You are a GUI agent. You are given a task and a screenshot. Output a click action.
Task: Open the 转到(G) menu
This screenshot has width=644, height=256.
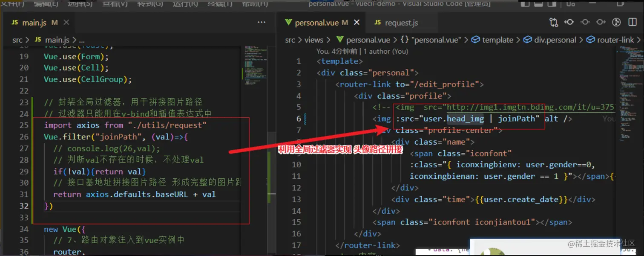(150, 4)
